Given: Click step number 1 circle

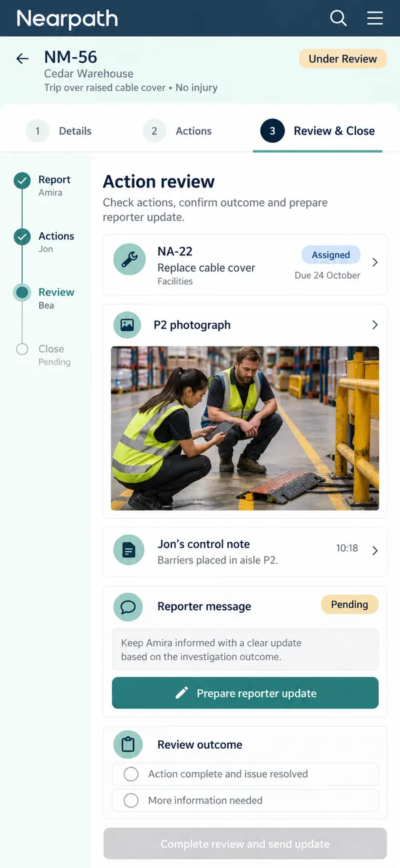Looking at the screenshot, I should pos(37,131).
